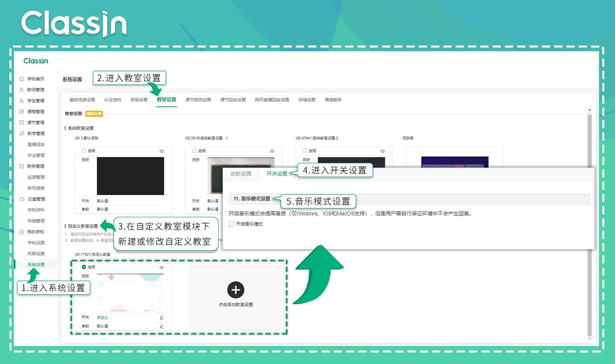Click the (ID:47941)系统教室设置-2 label
615x364 pixels.
point(317,138)
